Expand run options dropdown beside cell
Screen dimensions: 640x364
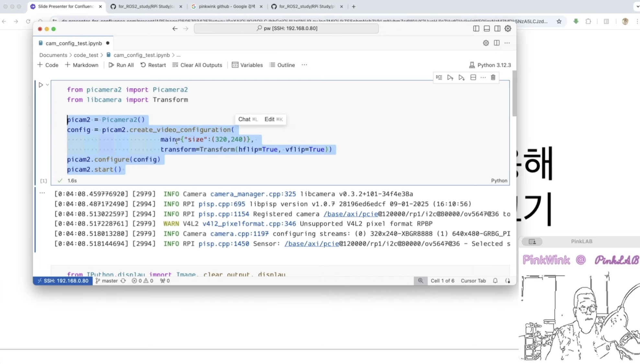tap(48, 85)
